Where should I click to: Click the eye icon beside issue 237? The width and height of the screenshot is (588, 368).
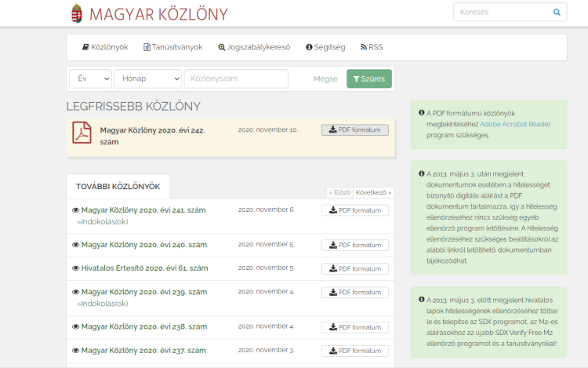[x=75, y=350]
